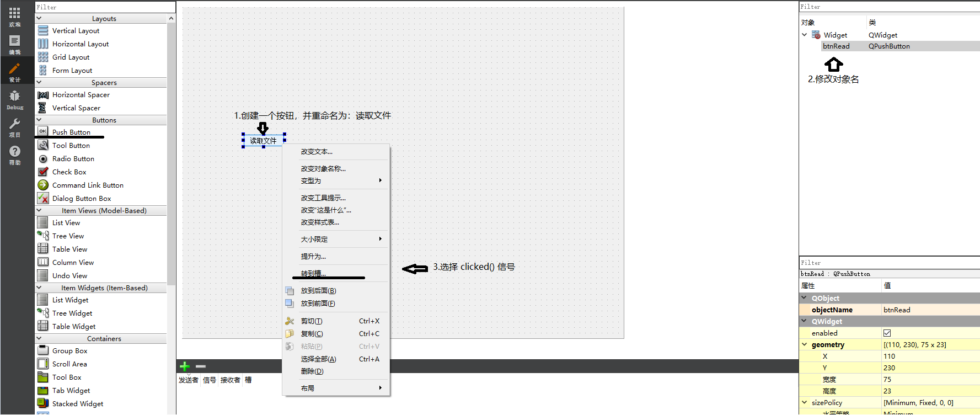
Task: Select the Dialog Button Box icon
Action: (43, 198)
